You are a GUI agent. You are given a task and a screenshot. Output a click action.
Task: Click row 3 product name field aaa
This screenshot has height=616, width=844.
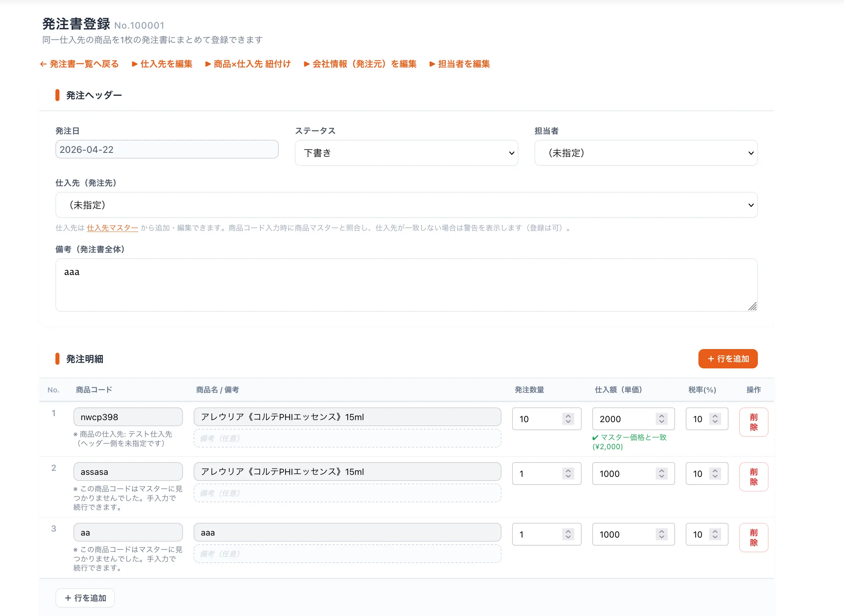[x=347, y=533]
